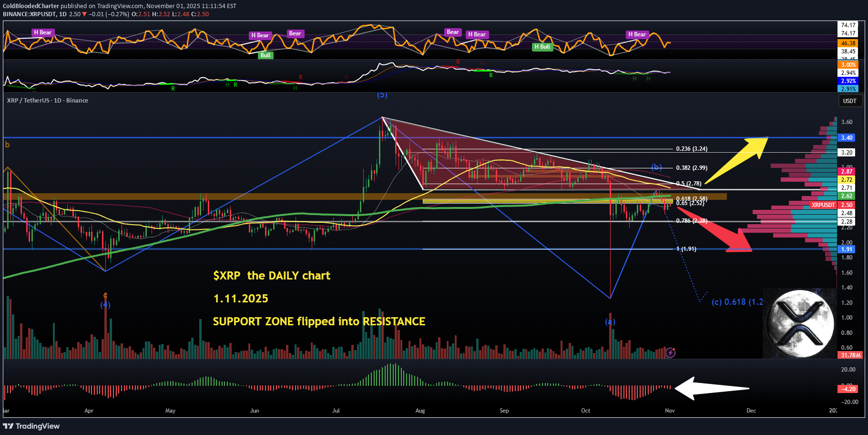Click the XRP / TetherUS chart title

pos(47,101)
